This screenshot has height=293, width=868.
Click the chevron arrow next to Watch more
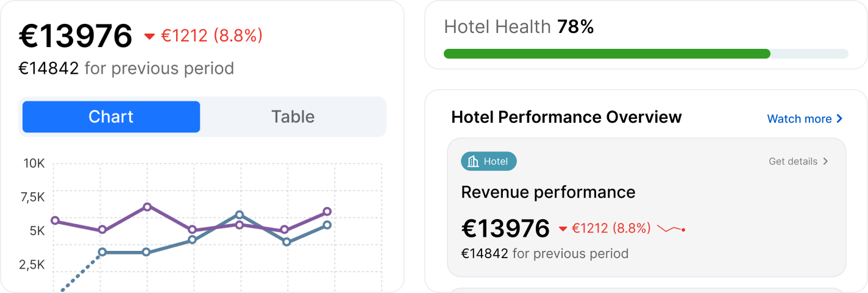coord(840,118)
